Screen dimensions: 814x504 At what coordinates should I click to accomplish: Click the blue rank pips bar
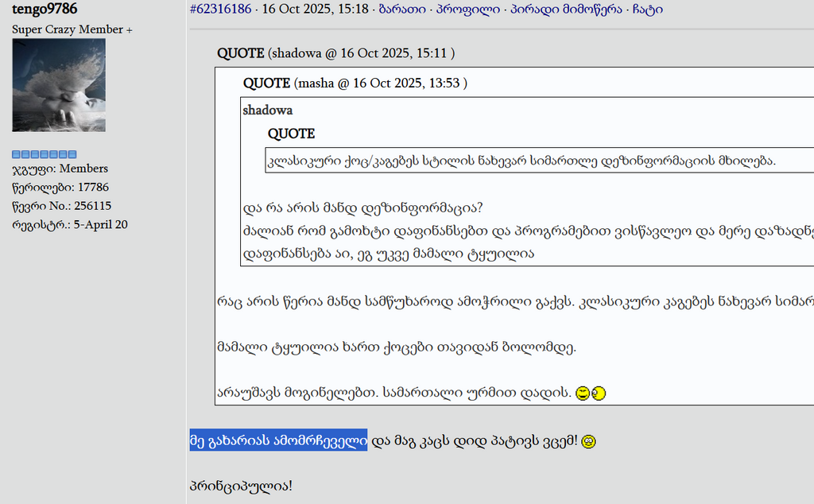click(x=45, y=154)
